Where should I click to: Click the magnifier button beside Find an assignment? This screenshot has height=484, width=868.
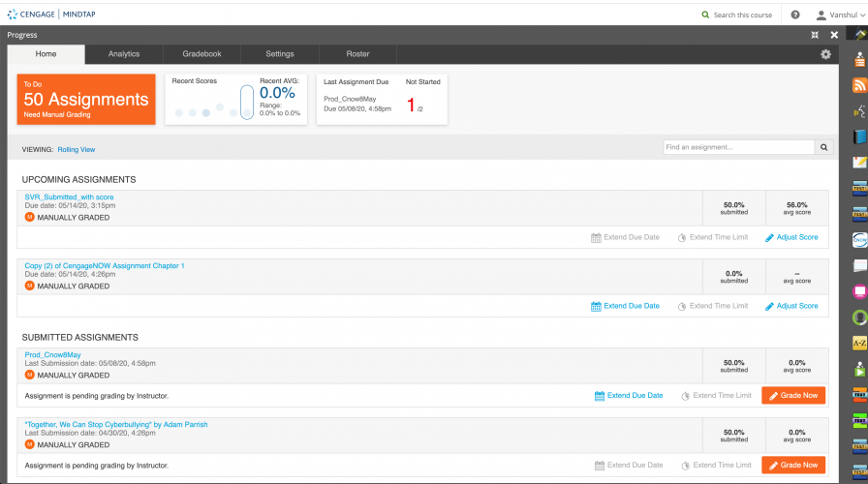coord(823,147)
